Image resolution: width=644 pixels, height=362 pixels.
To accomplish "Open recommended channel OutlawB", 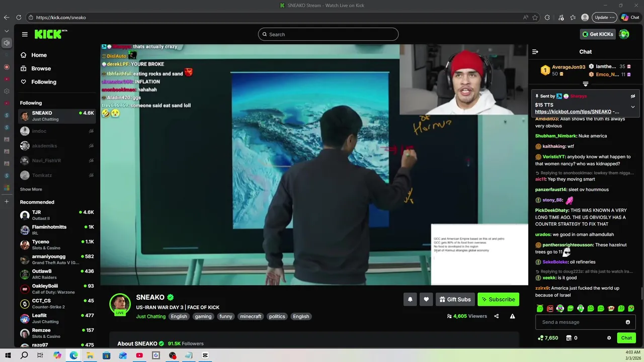I will click(x=57, y=274).
